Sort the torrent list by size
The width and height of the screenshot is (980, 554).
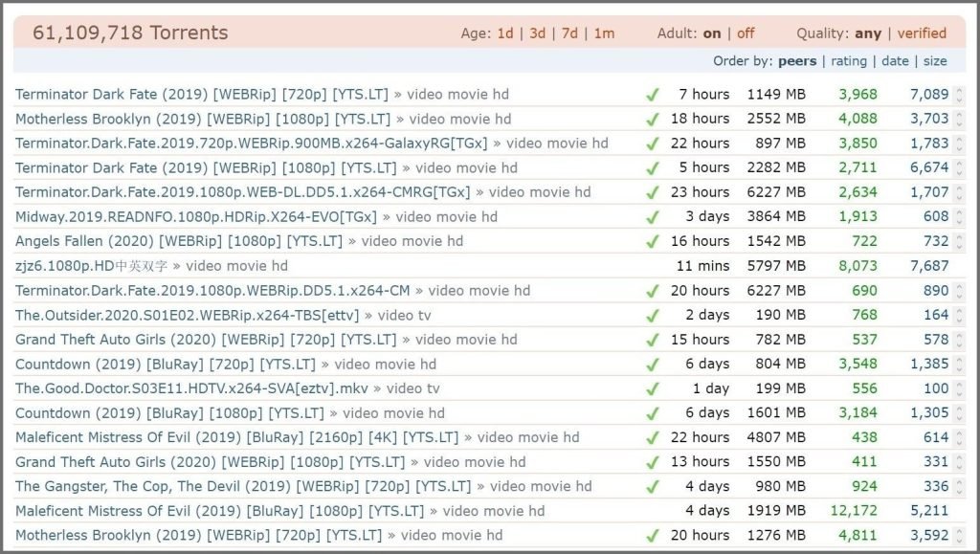(x=936, y=60)
